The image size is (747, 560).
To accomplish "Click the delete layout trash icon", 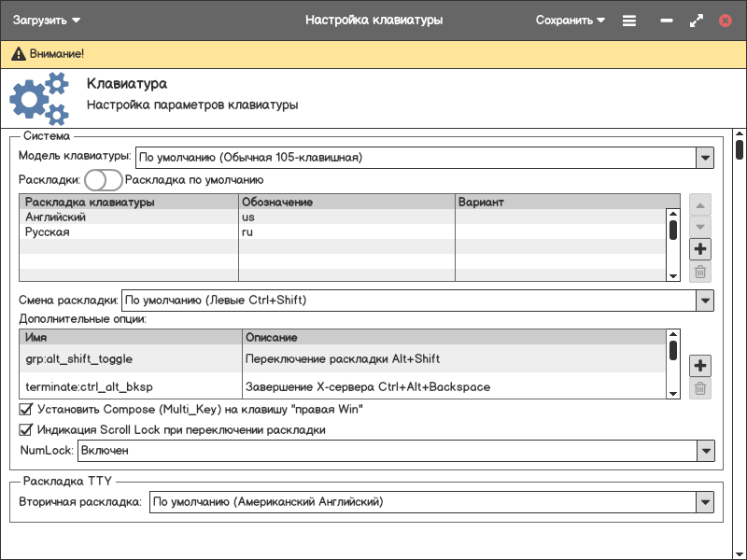I will tap(700, 273).
